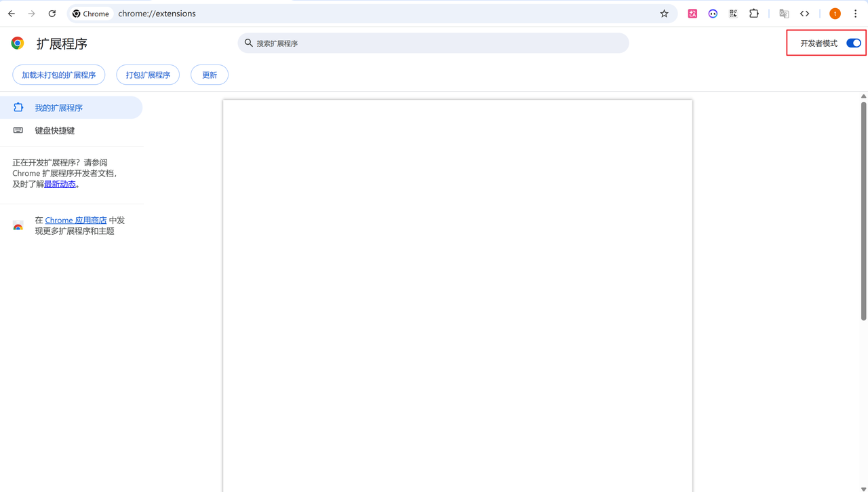This screenshot has width=868, height=492.
Task: Open the Chrome three-dot menu
Action: pos(855,14)
